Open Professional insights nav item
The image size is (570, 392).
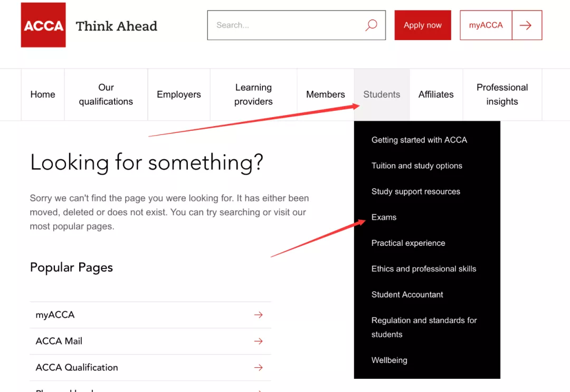(502, 94)
